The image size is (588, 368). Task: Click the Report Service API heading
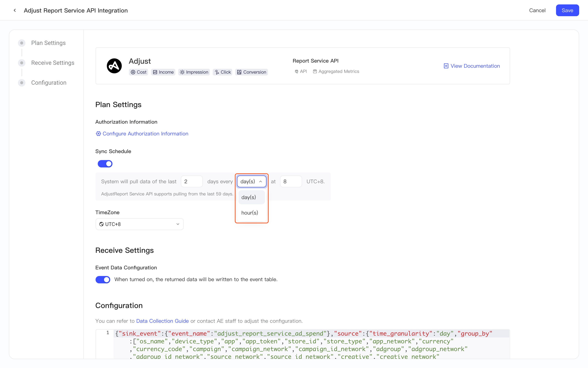tap(315, 61)
